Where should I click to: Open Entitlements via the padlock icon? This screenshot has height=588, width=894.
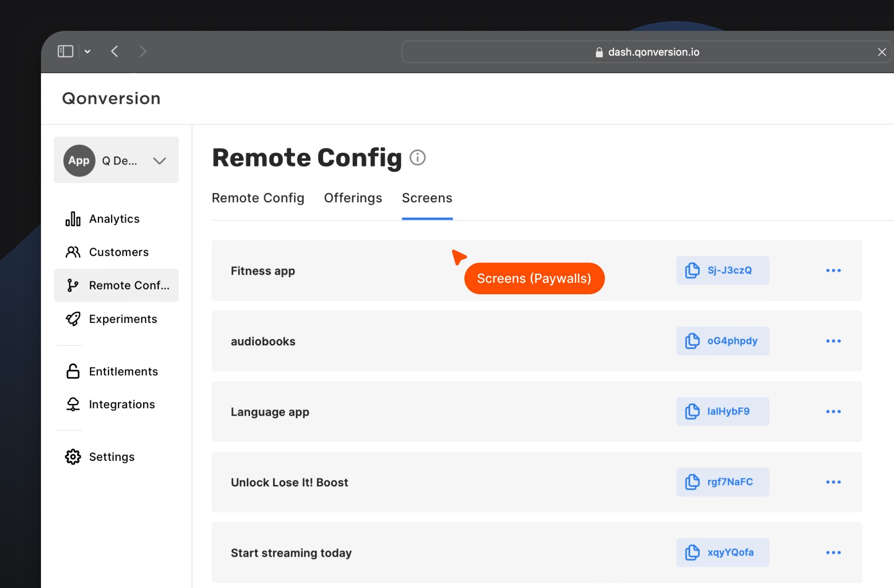72,371
